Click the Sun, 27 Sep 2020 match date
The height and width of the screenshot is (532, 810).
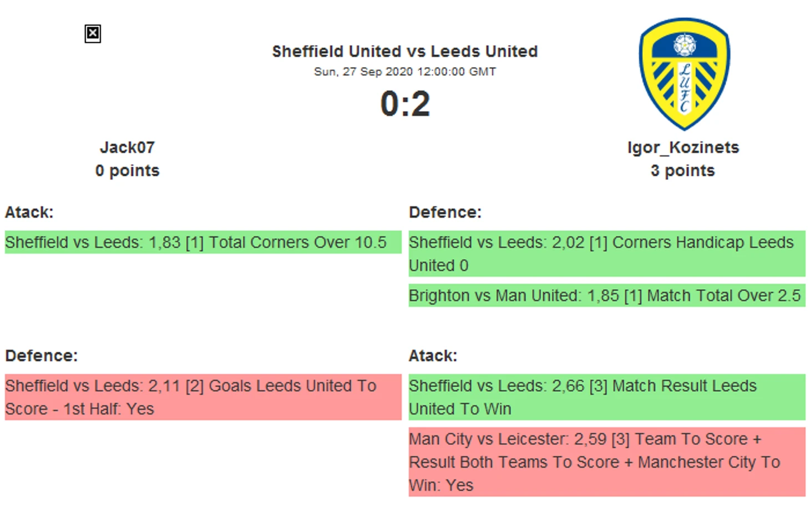[x=404, y=72]
